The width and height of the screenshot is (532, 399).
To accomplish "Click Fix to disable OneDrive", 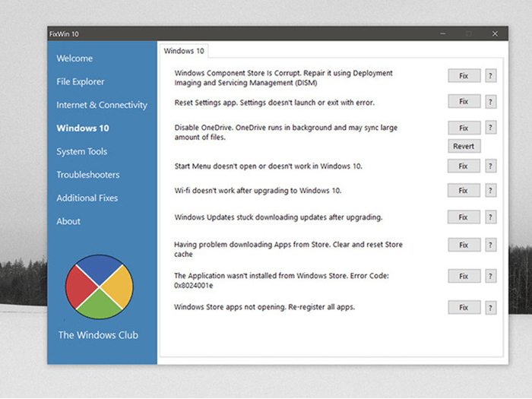I will coord(464,128).
